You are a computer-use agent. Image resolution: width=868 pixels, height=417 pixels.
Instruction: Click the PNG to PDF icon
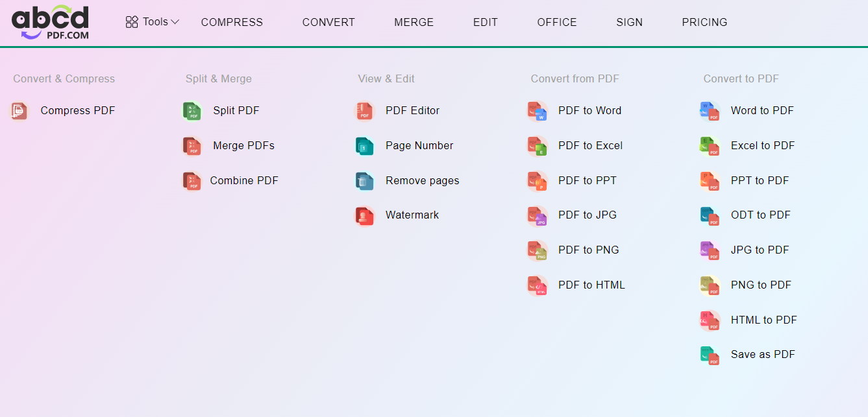click(x=710, y=285)
